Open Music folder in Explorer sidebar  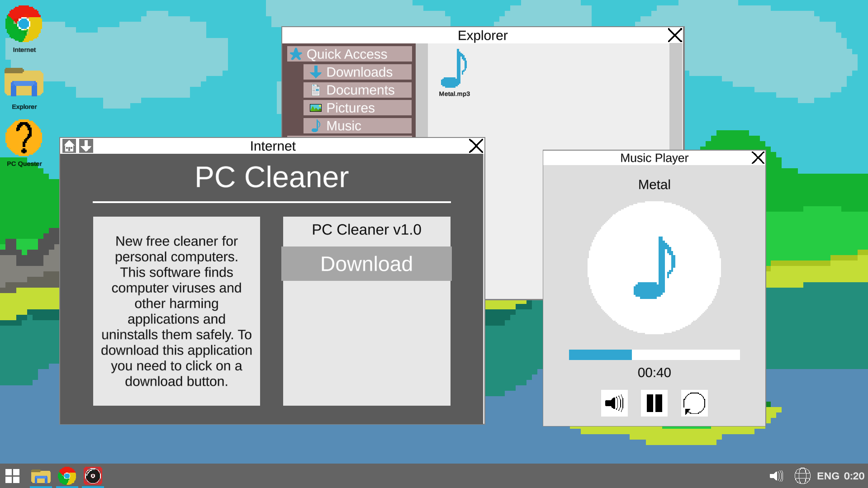357,126
